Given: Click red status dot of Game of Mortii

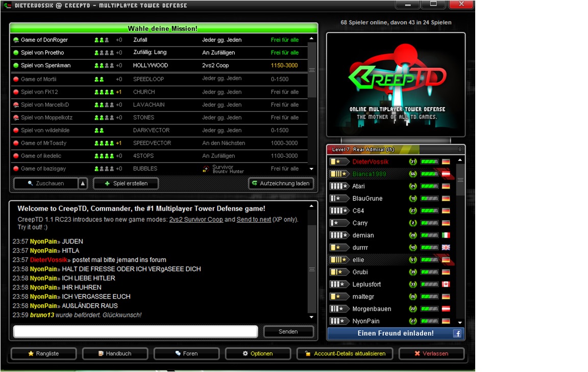Looking at the screenshot, I should pos(16,79).
